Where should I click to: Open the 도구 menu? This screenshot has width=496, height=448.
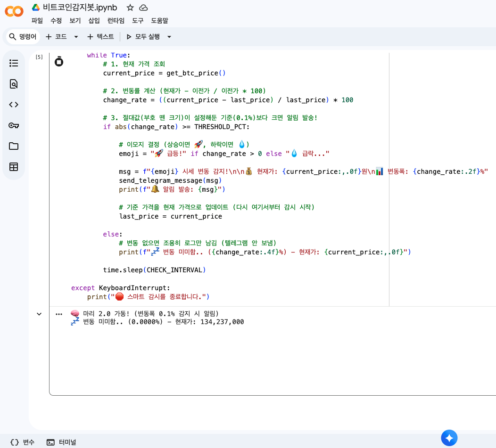point(138,21)
